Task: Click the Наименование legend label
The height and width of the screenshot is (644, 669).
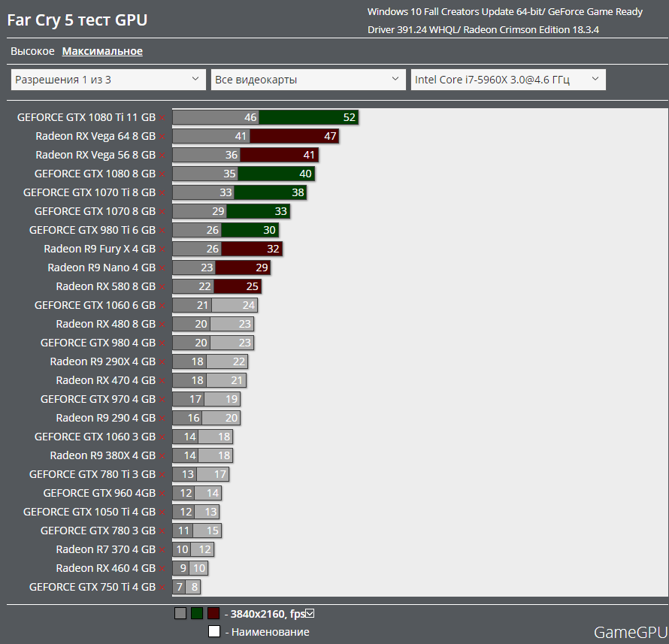Action: [270, 632]
